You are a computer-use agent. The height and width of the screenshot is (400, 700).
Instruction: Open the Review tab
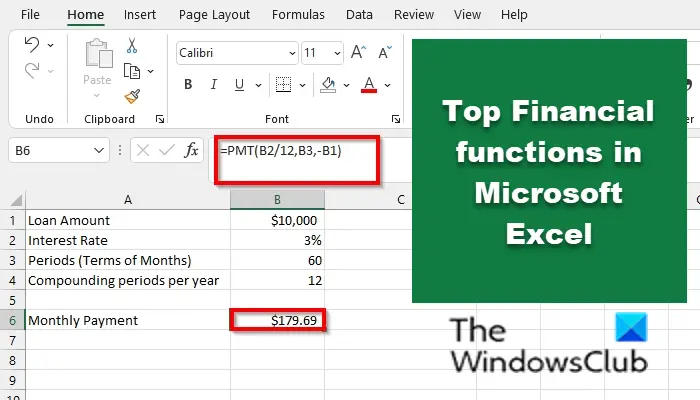click(414, 15)
